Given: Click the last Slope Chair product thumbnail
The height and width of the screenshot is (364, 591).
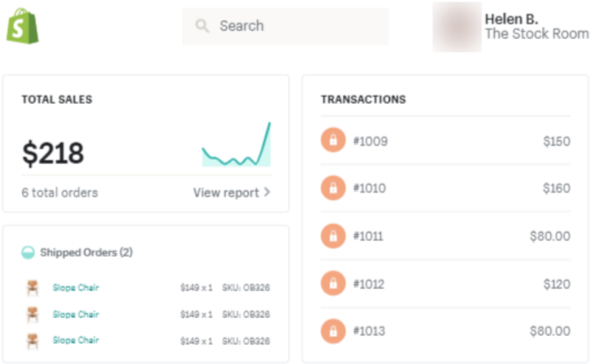Looking at the screenshot, I should [33, 340].
